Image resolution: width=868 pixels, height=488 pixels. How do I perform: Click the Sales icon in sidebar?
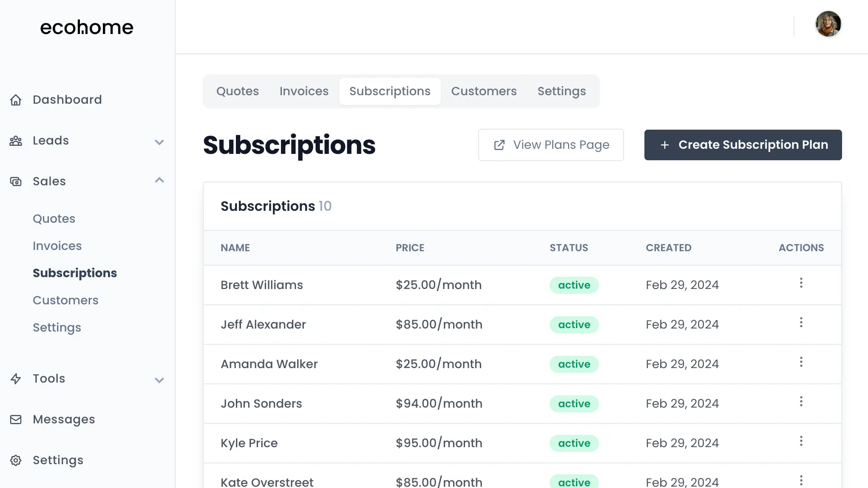click(16, 182)
